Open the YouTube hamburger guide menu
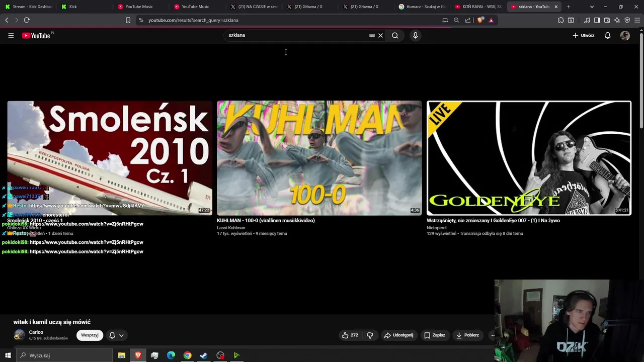Screen dimensions: 644x362 11,35
